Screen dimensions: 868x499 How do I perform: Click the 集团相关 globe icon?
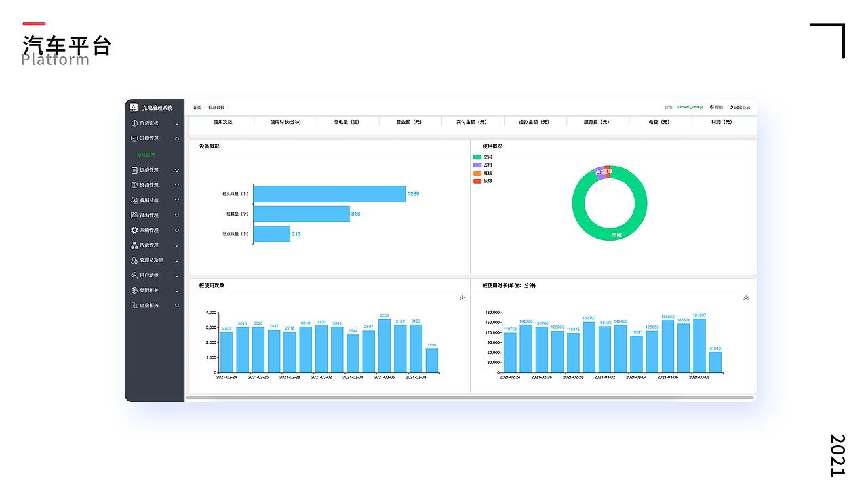pos(134,290)
